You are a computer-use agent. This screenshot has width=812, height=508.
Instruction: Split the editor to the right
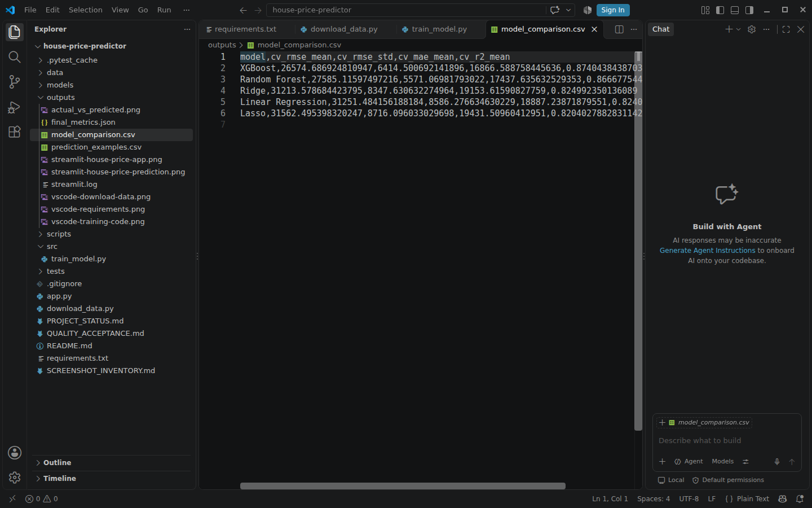[619, 29]
